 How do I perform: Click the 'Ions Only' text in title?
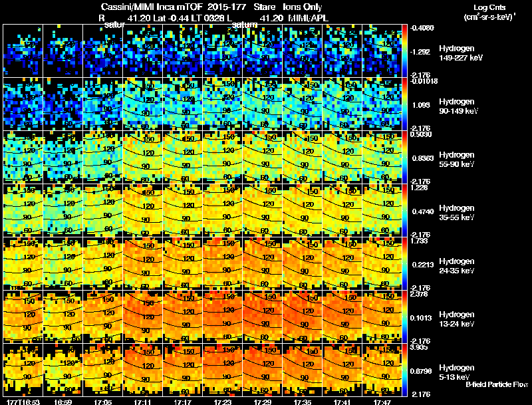click(x=303, y=7)
